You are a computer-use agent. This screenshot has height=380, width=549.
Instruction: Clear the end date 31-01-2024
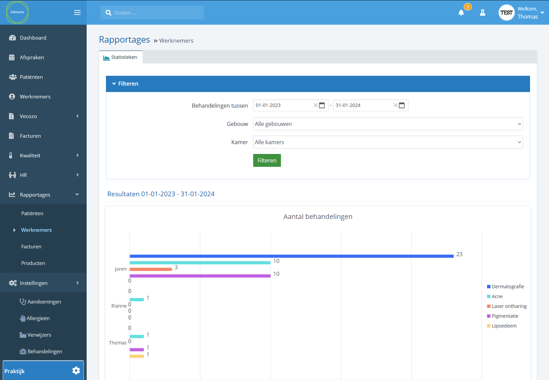(395, 105)
